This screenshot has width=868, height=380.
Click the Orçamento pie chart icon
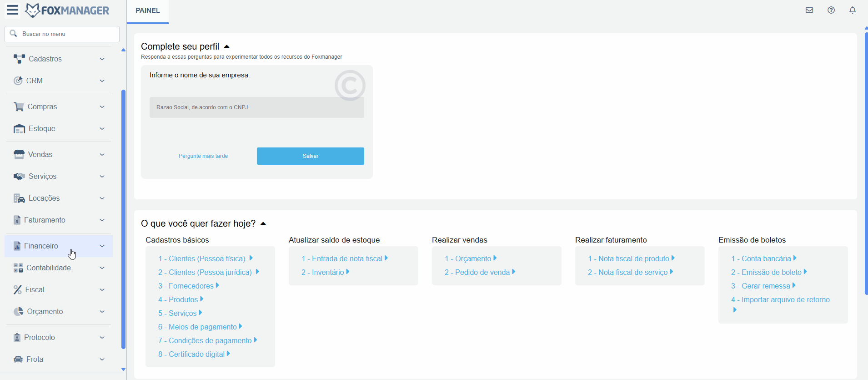point(18,311)
